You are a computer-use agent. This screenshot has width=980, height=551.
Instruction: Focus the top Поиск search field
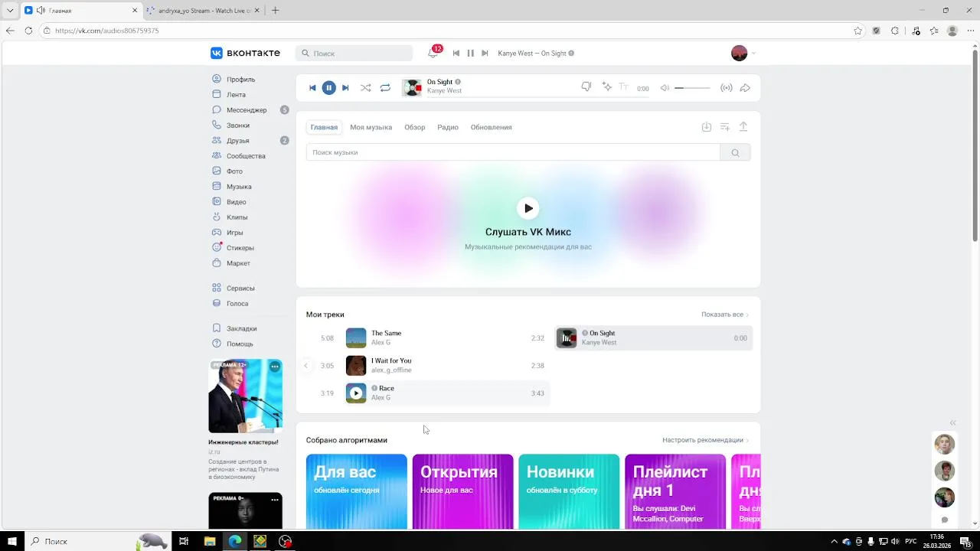(x=354, y=54)
